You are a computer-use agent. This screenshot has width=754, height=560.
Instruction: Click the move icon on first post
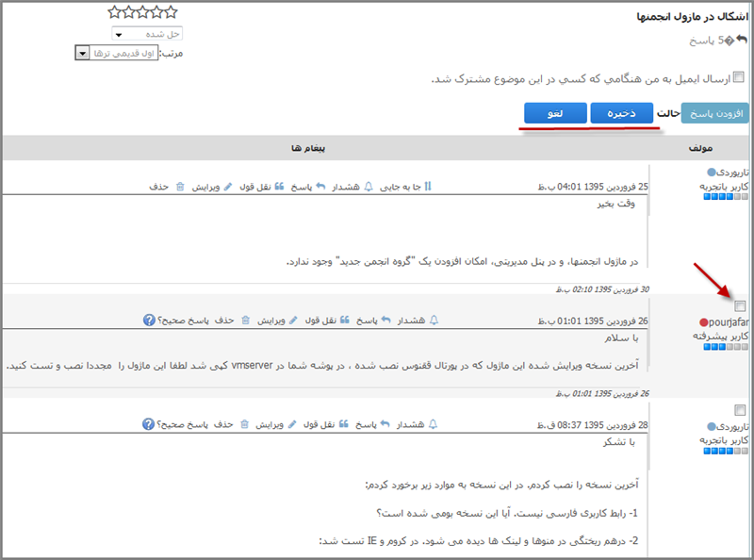point(428,187)
